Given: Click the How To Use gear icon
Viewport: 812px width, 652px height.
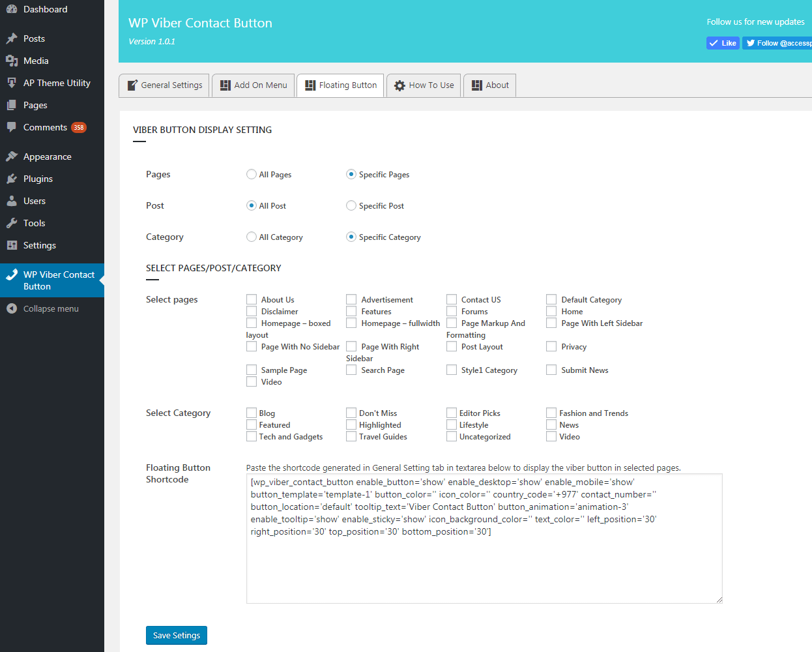Looking at the screenshot, I should [400, 85].
